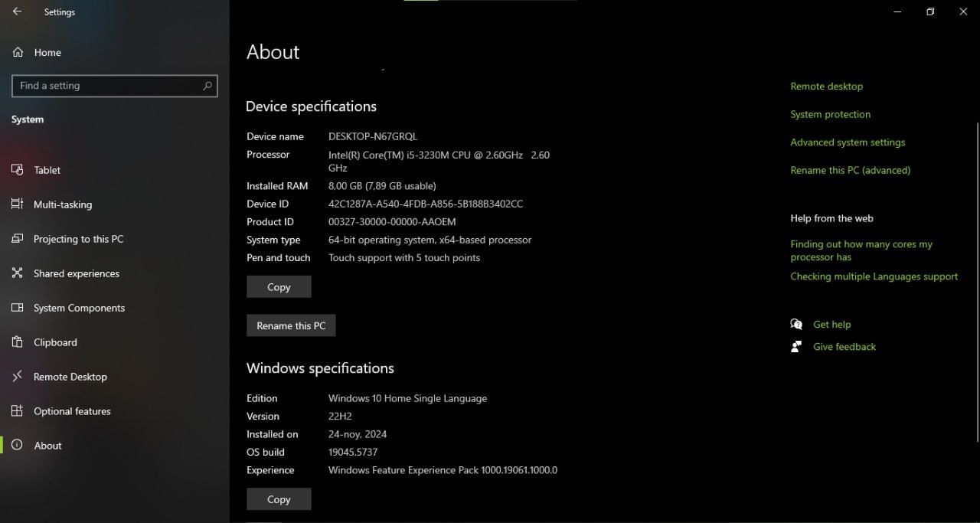Click the 64-bit operating system text

pyautogui.click(x=430, y=240)
